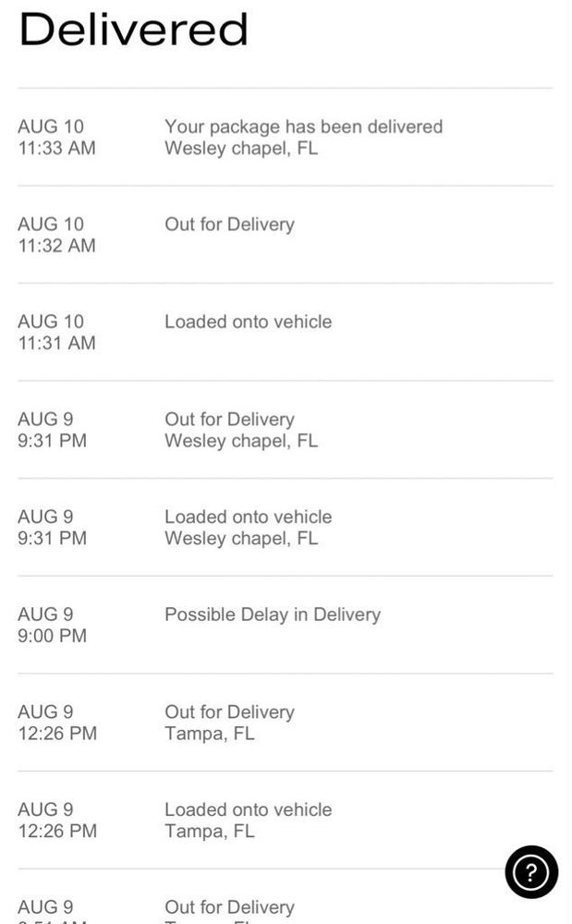Image resolution: width=572 pixels, height=924 pixels.
Task: Select the partially visible bottom Out for Delivery entry
Action: tap(229, 907)
